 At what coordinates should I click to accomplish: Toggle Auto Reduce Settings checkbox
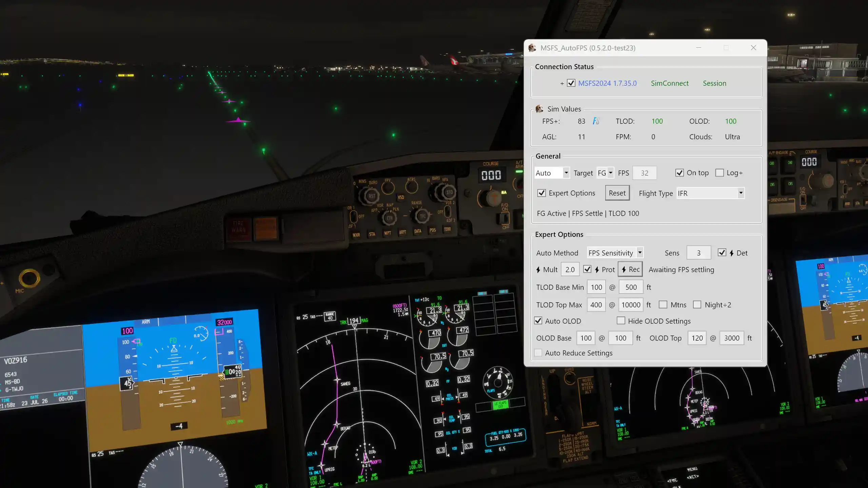click(x=538, y=353)
